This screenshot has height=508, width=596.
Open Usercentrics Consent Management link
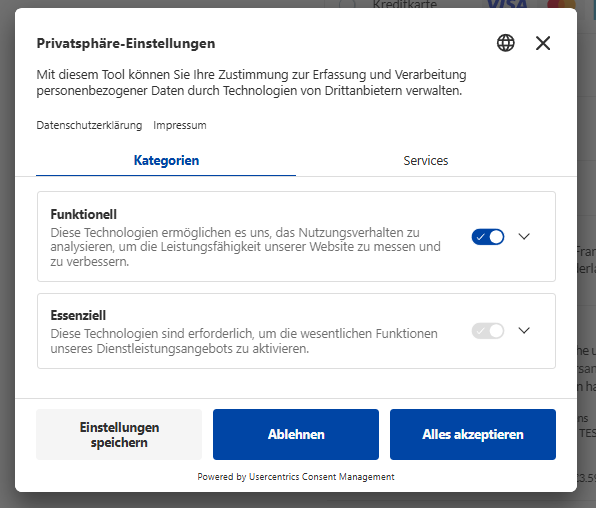[322, 477]
